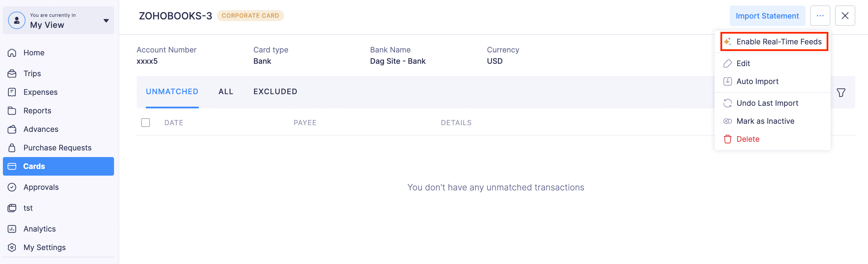Screen dimensions: 868x264
Task: Choose Enable Real-Time Feeds menu option
Action: click(x=778, y=42)
